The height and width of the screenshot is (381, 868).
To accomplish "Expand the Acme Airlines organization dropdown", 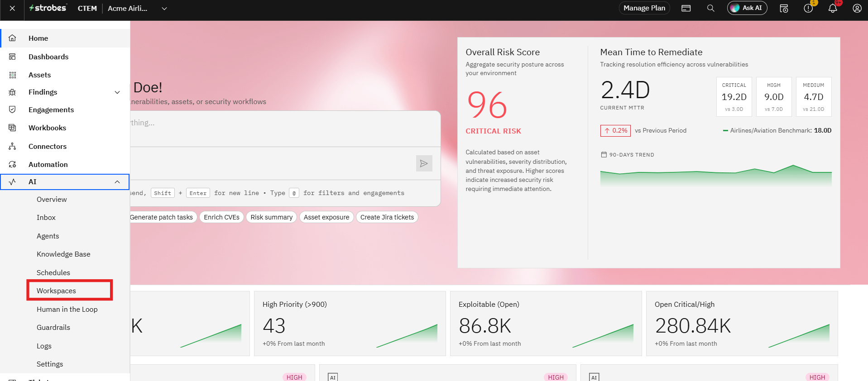I will point(164,8).
